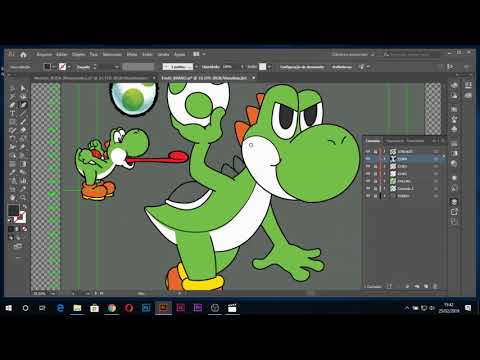Click the Configuração do documento button
The height and width of the screenshot is (360, 480).
coord(302,67)
